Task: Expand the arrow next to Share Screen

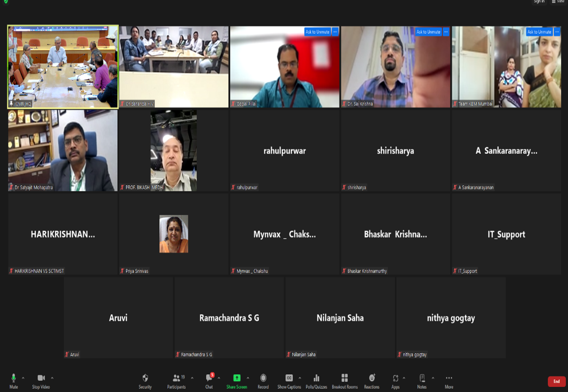Action: (248, 378)
